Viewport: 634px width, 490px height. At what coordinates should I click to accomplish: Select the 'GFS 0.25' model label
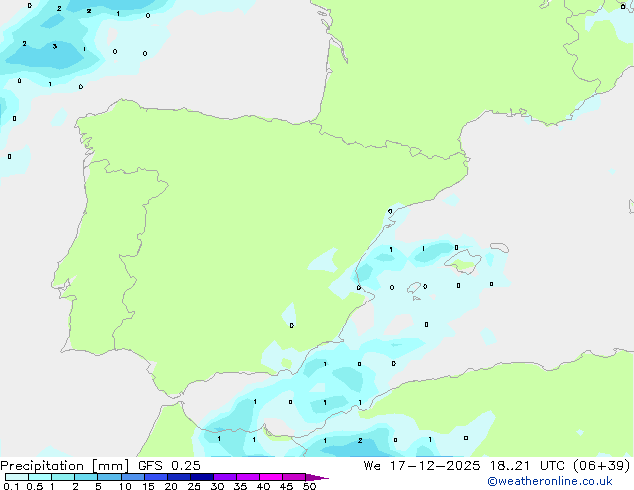point(169,466)
